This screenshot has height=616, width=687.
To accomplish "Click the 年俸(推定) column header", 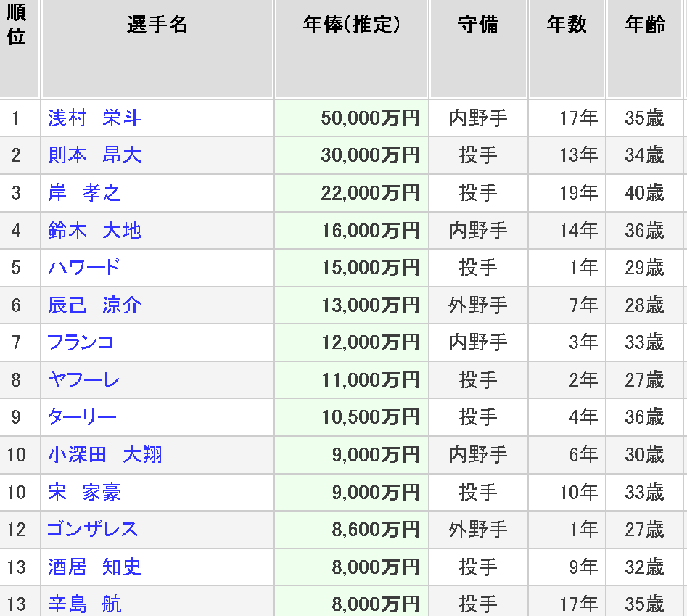I will [351, 25].
